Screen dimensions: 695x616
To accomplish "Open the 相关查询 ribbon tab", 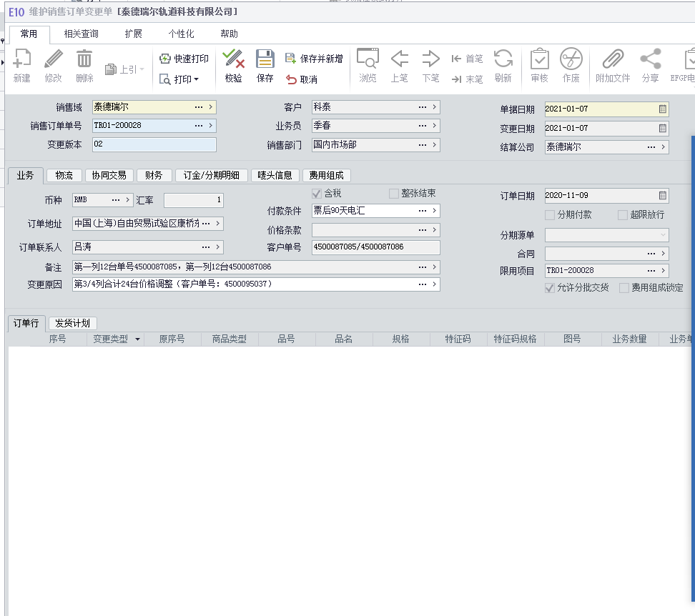I will pyautogui.click(x=81, y=34).
